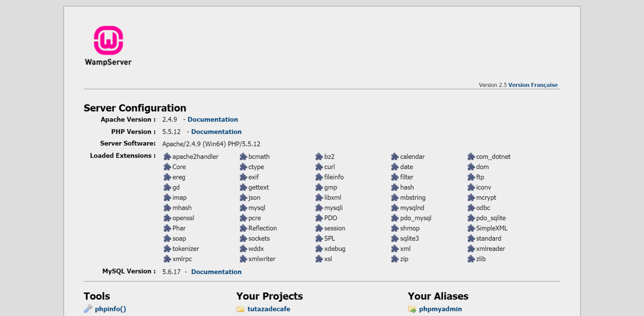Image resolution: width=644 pixels, height=316 pixels.
Task: Click the puzzle icon beside bcmath
Action: coord(243,156)
